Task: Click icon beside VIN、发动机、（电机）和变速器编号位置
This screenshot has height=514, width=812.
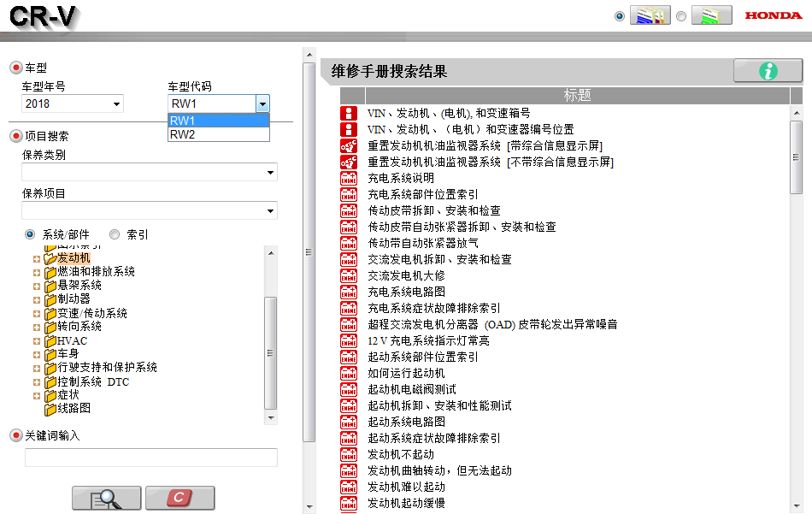Action: tap(349, 129)
